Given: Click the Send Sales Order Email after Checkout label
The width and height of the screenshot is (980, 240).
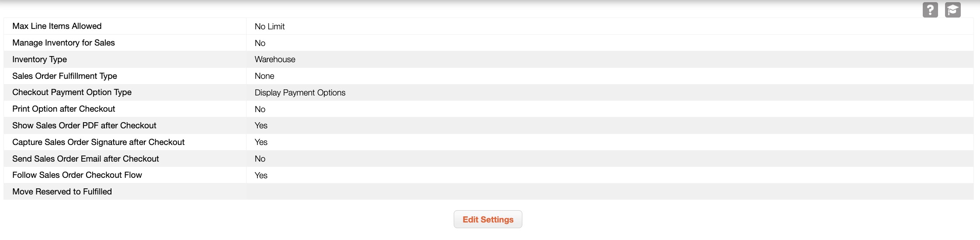Looking at the screenshot, I should pos(85,159).
